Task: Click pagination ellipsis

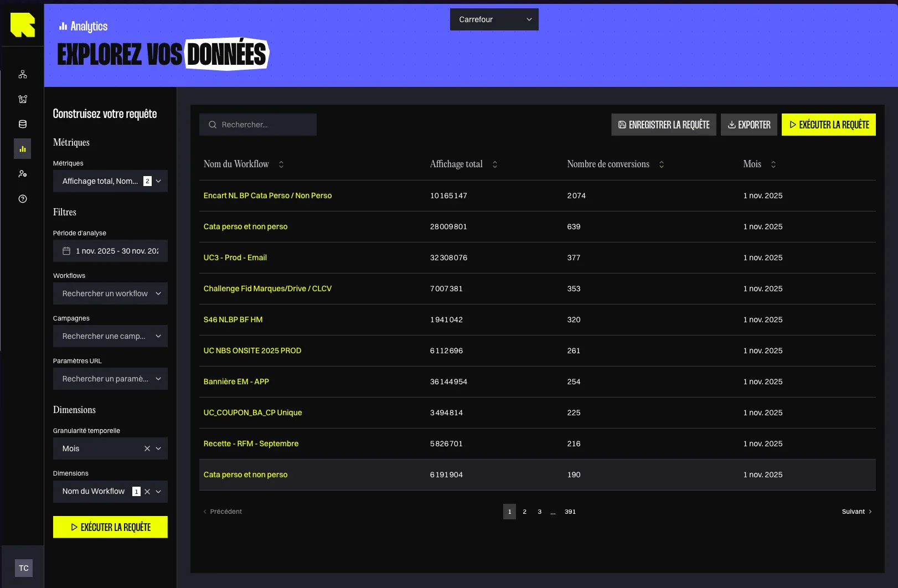Action: point(553,513)
